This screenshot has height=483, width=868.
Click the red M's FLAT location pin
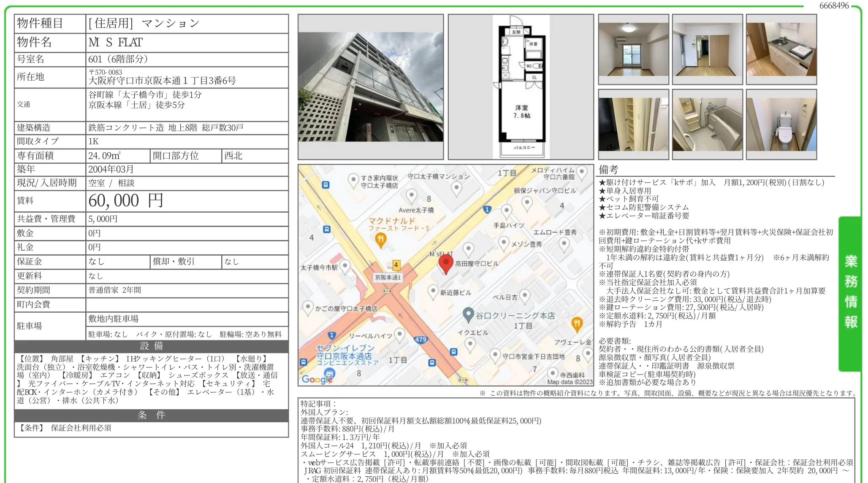(x=445, y=264)
